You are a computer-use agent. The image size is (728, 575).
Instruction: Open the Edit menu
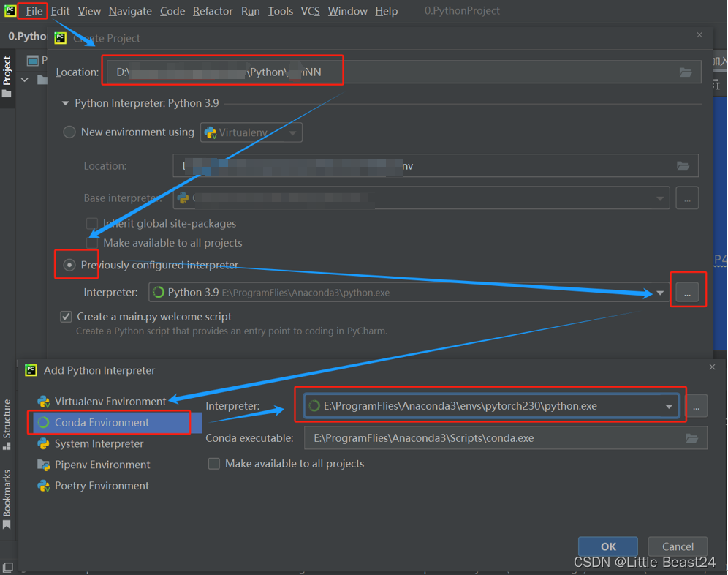60,11
